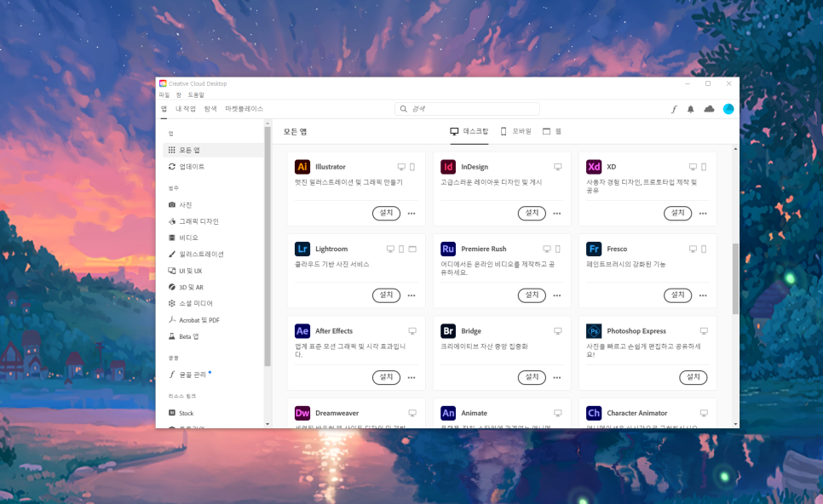Viewport: 823px width, 504px height.
Task: Open the account profile avatar
Action: pos(728,109)
